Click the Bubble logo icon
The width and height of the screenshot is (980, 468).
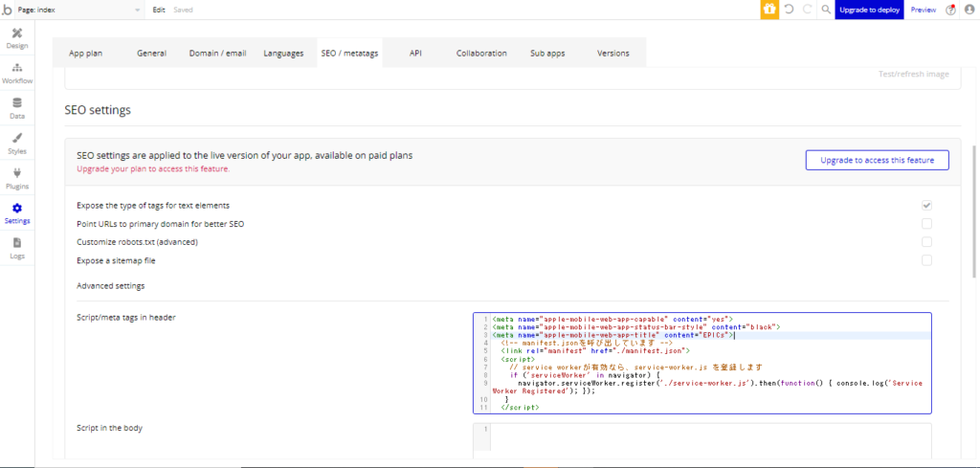tap(7, 10)
